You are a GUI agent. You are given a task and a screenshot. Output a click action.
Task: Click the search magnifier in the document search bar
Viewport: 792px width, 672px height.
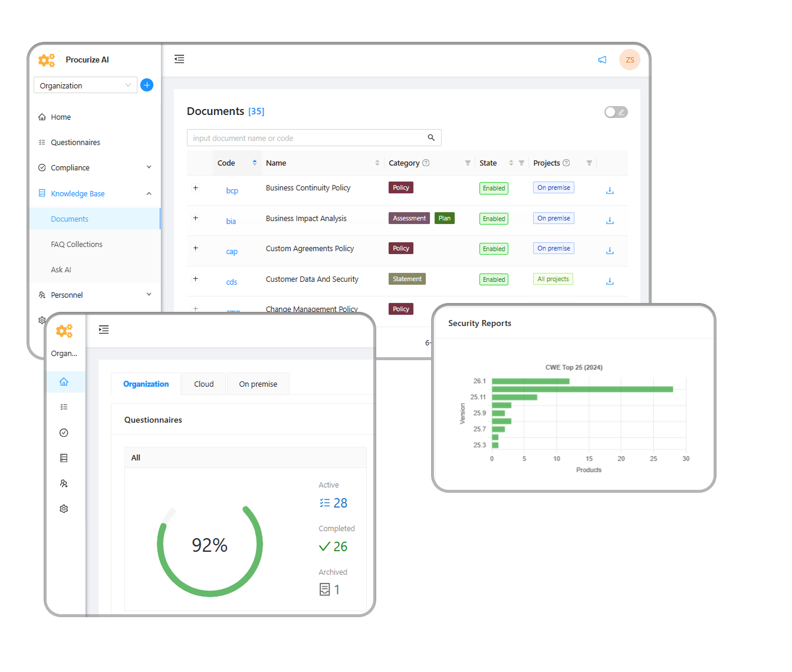[x=431, y=137]
